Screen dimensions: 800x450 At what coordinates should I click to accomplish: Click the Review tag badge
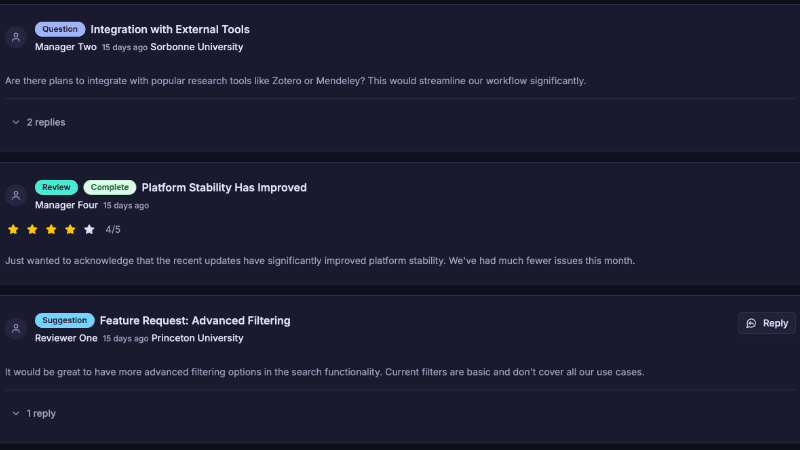(x=56, y=187)
